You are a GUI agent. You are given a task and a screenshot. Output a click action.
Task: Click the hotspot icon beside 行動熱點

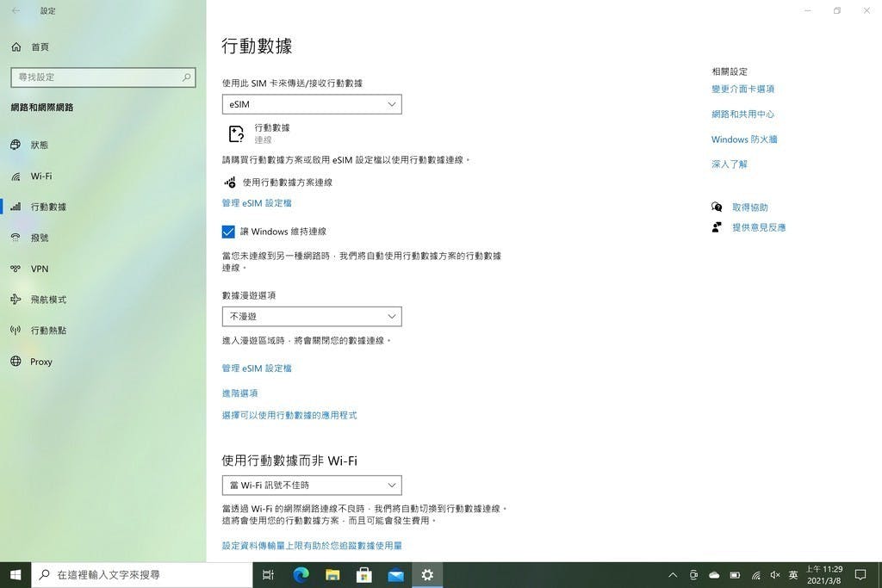pyautogui.click(x=16, y=331)
